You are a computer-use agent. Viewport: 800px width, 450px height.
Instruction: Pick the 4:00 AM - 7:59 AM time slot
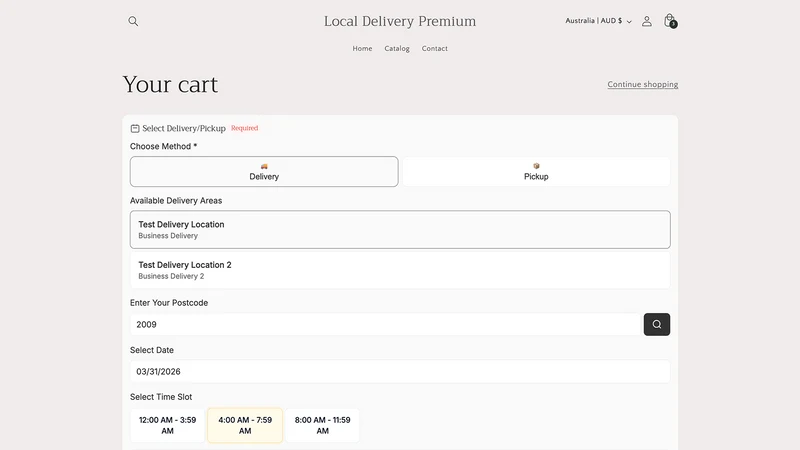[245, 425]
